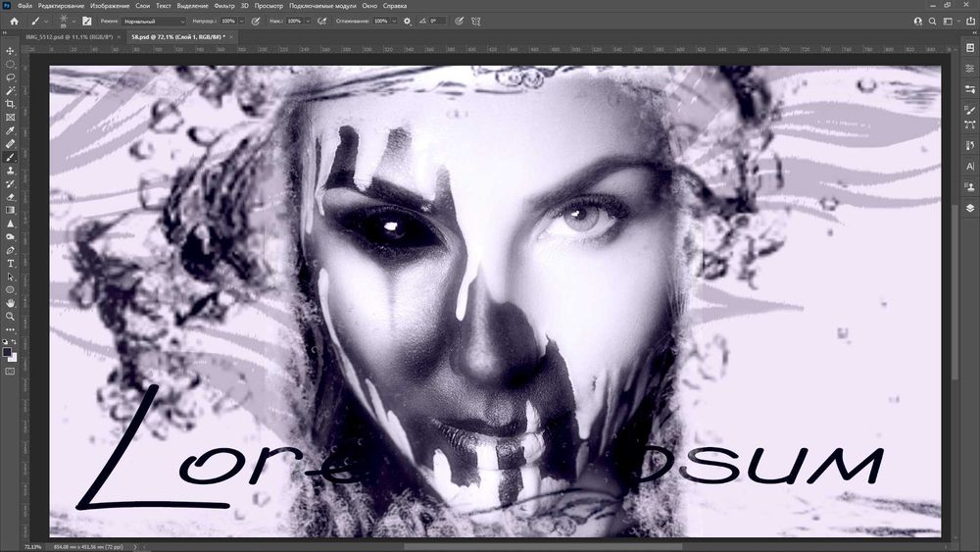
Task: Open the Smoothing percentage dropdown arrow
Action: (x=394, y=22)
